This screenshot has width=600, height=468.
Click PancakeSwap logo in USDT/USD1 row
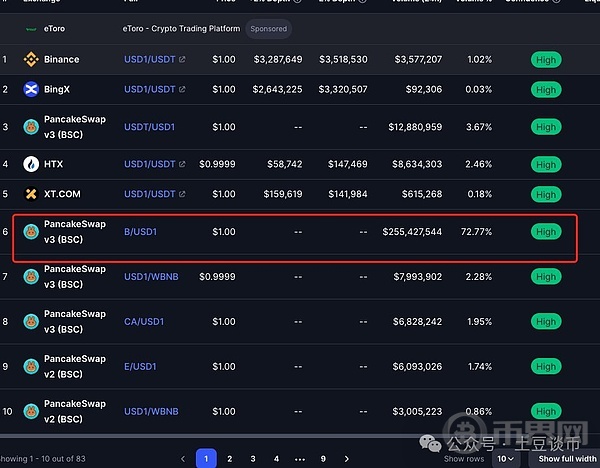pos(31,127)
